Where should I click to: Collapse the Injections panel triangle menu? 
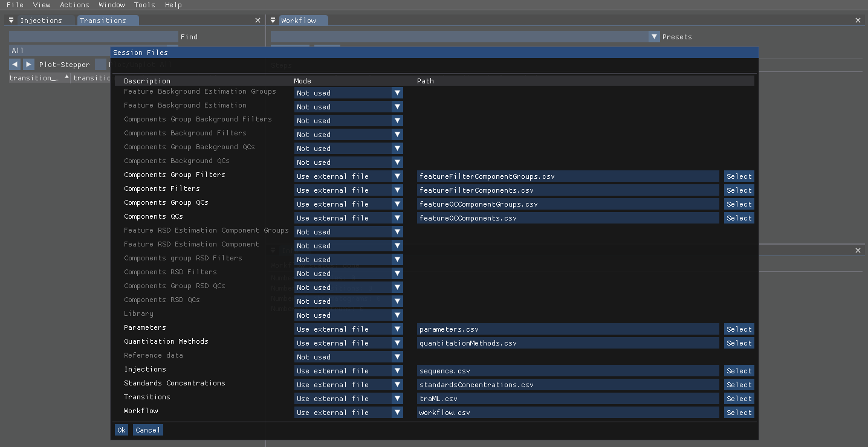point(11,21)
